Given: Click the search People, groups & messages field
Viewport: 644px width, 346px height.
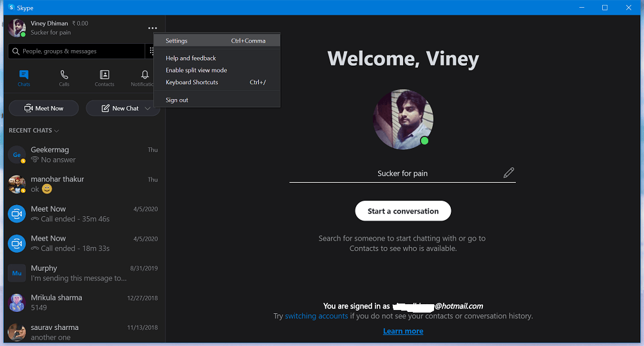Looking at the screenshot, I should [77, 51].
